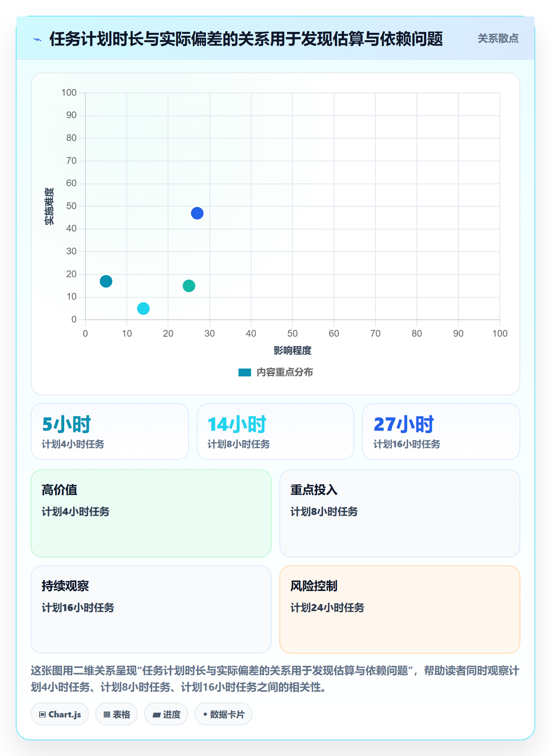
Task: Select the 重点投入 quadrant card
Action: [x=400, y=513]
